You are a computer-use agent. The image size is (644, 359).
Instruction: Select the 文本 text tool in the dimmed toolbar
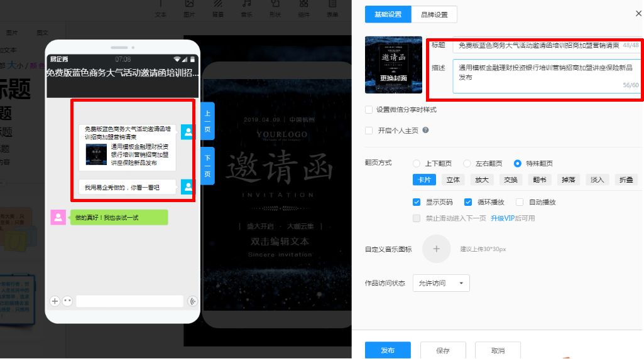161,8
